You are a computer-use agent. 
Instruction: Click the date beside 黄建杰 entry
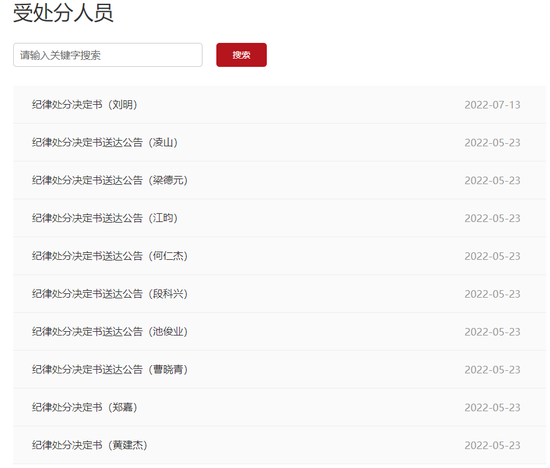coord(492,446)
